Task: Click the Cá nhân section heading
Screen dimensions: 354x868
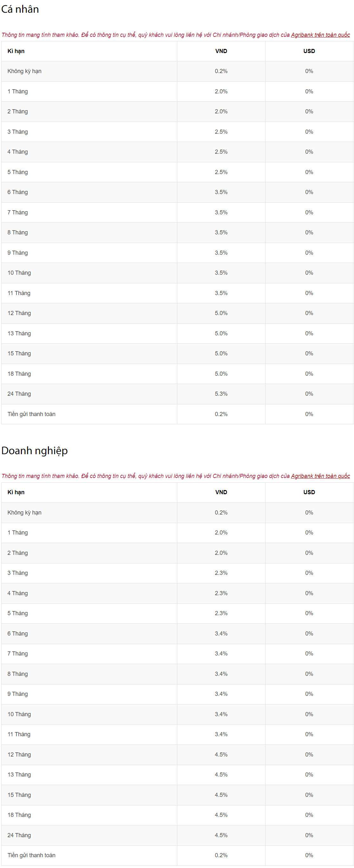Action: [x=20, y=10]
